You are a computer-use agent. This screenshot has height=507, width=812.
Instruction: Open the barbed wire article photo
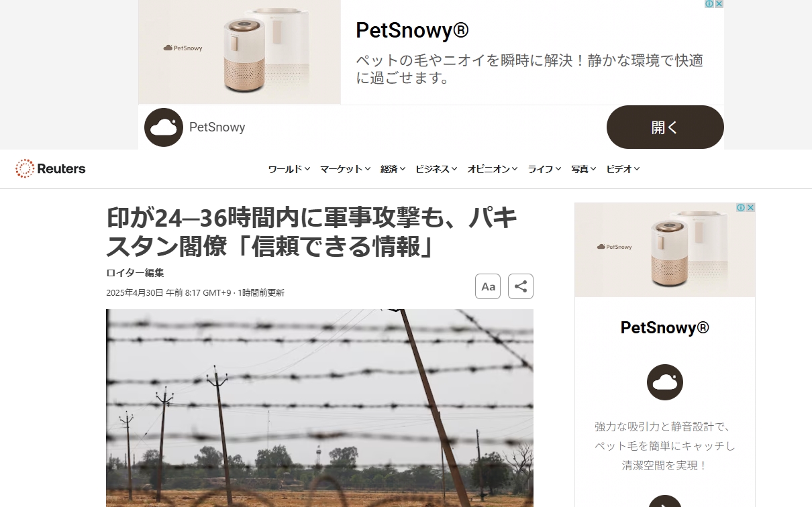pyautogui.click(x=319, y=408)
